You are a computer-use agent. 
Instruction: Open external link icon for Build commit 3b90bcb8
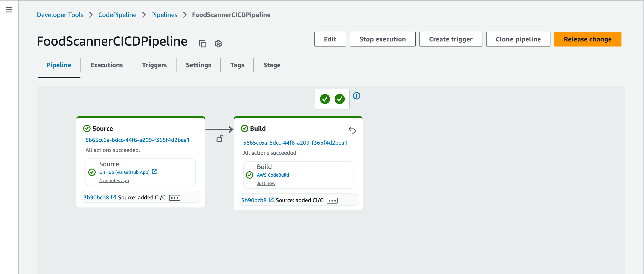coord(271,200)
